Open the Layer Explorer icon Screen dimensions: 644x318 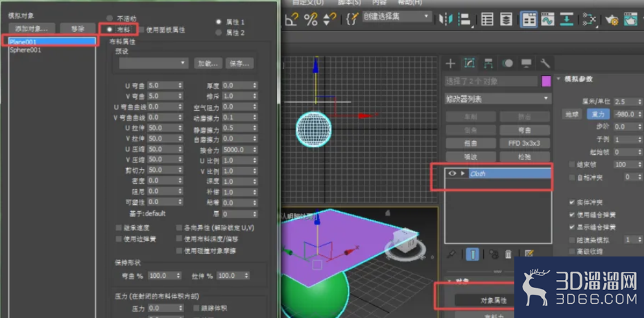tap(507, 19)
